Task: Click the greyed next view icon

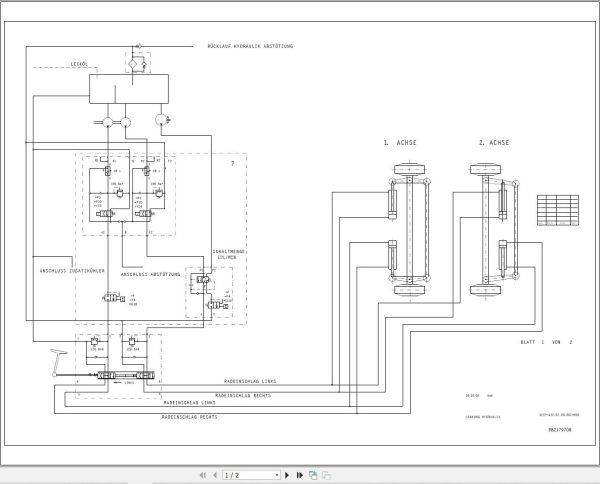Action: (326, 475)
